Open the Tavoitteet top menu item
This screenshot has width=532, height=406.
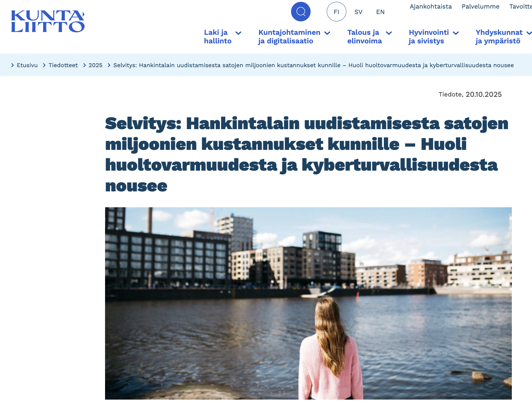point(520,6)
